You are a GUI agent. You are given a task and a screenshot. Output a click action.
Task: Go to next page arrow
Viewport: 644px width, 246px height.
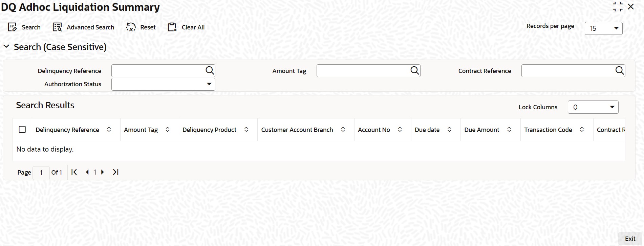[103, 172]
